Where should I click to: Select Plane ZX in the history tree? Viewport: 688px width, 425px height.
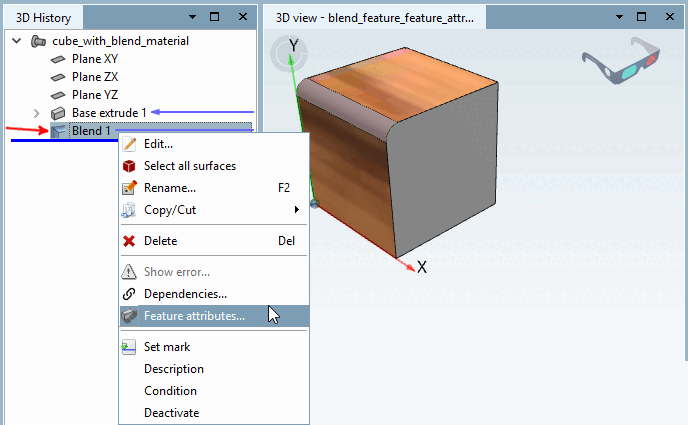[95, 77]
